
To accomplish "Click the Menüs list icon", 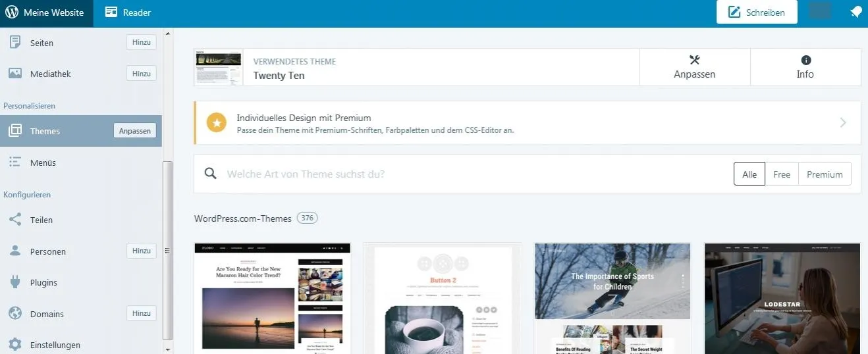I will pyautogui.click(x=15, y=162).
